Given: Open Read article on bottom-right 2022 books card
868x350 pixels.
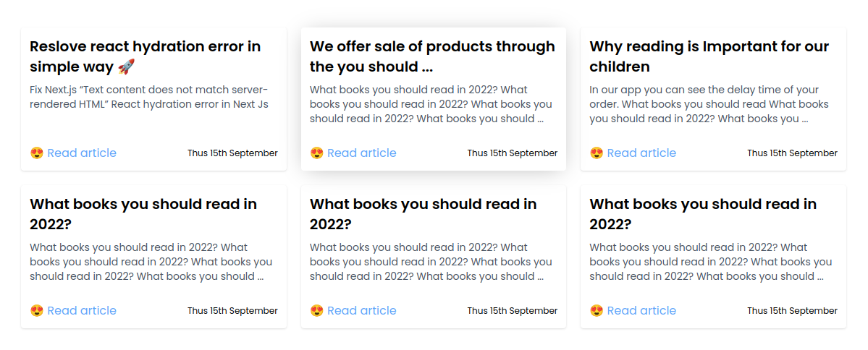Looking at the screenshot, I should click(x=641, y=310).
